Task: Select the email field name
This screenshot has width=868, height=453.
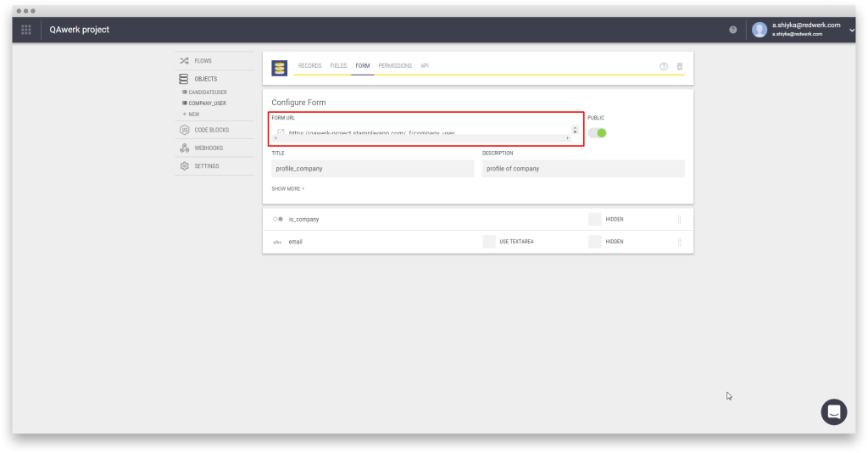Action: tap(296, 242)
